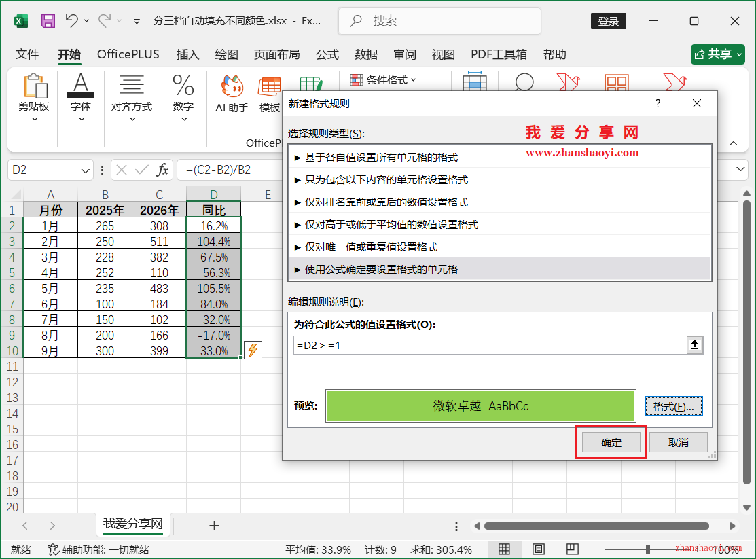Click the green format preview swatch
This screenshot has width=756, height=559.
(481, 406)
